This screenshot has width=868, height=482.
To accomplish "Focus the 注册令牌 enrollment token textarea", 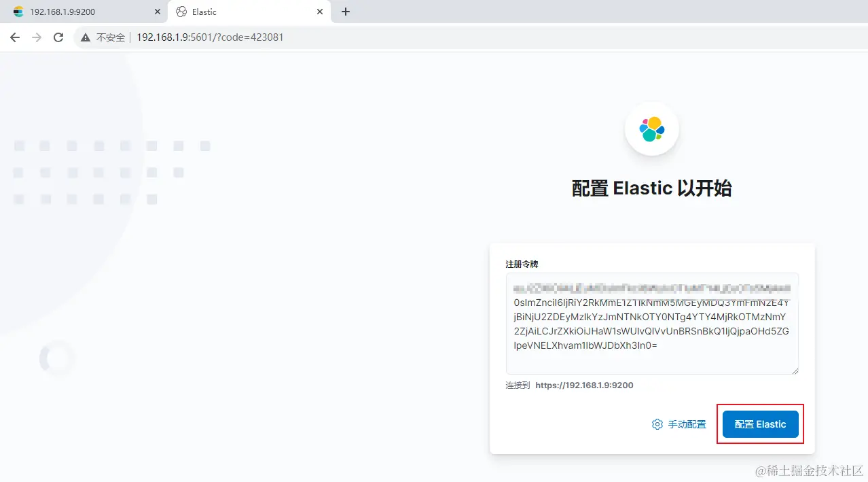I will point(652,324).
